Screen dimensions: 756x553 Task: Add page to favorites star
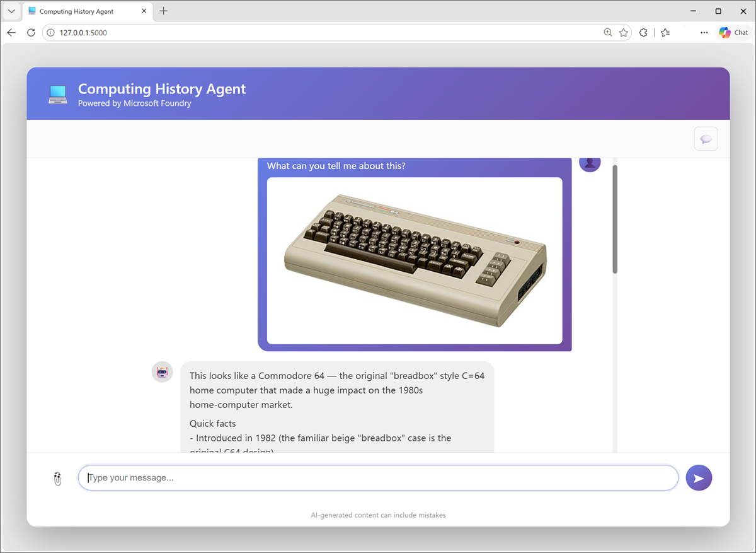(x=624, y=33)
